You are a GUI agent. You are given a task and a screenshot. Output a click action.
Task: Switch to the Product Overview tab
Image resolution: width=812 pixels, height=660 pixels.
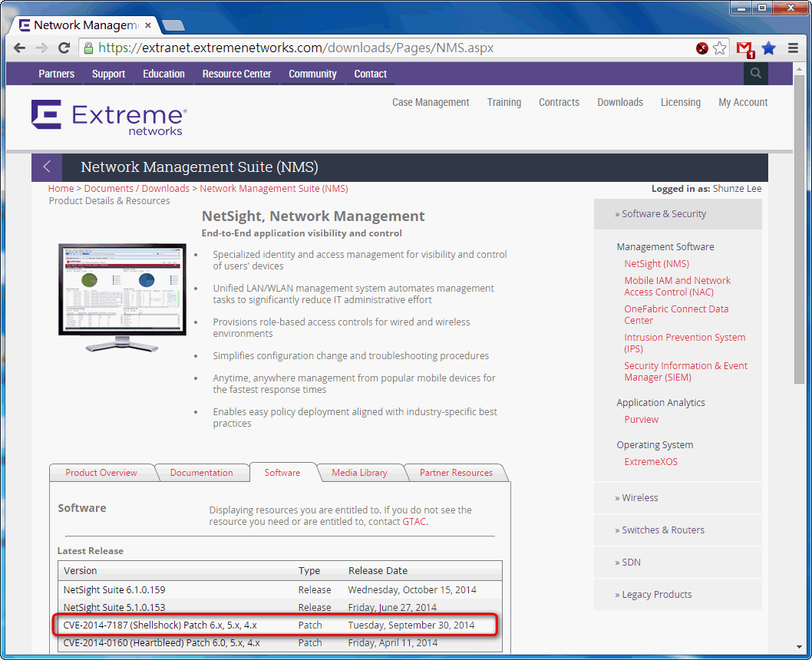click(x=101, y=473)
